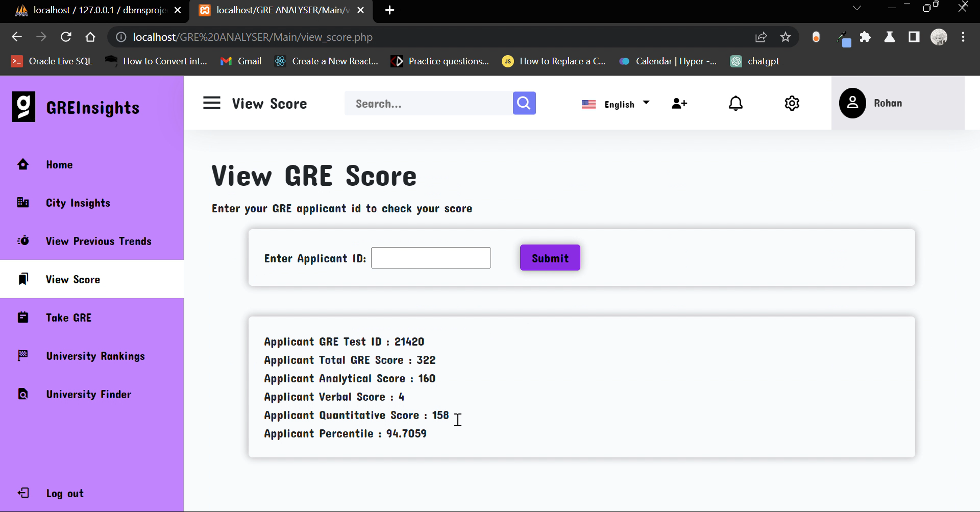Open University Rankings via its flag icon
The height and width of the screenshot is (512, 980).
[23, 356]
